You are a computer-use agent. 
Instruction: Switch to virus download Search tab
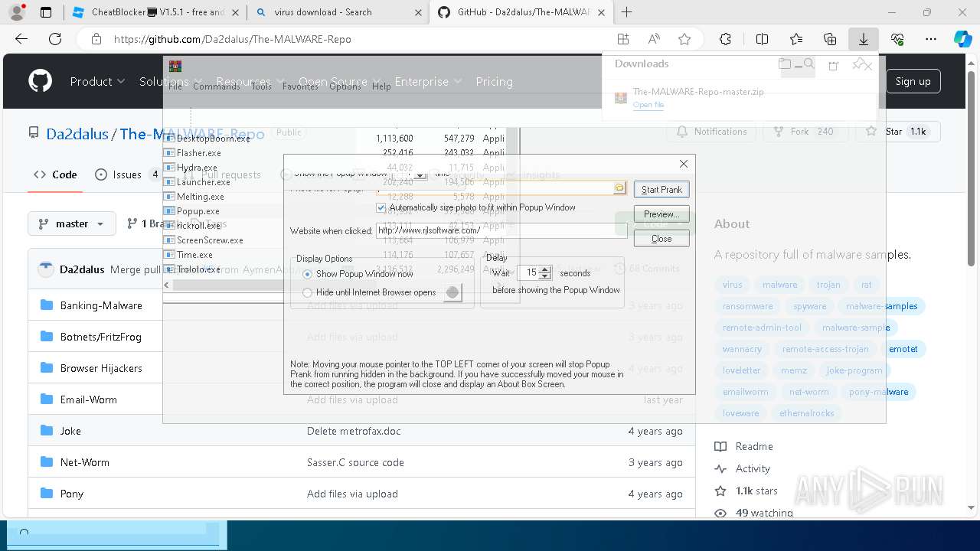[x=339, y=12]
